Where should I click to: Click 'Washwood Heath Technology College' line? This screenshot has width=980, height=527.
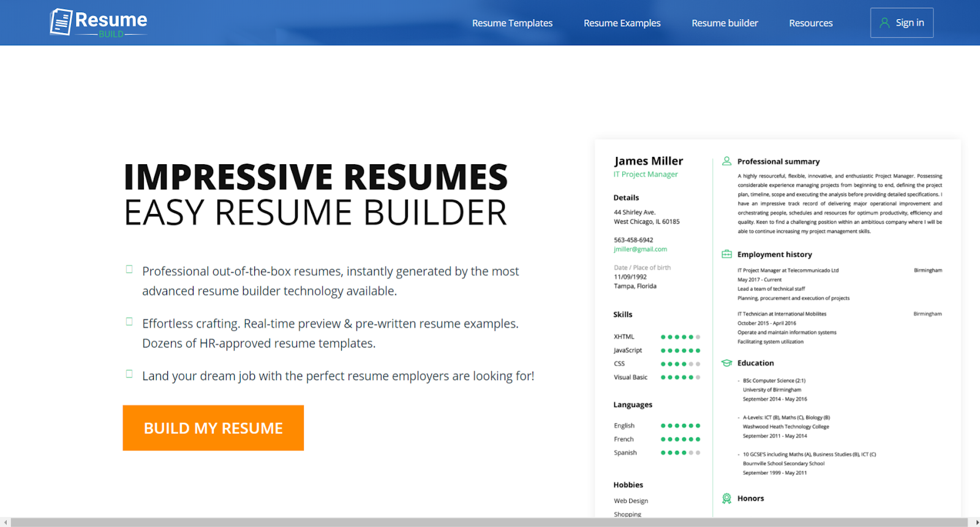point(786,427)
